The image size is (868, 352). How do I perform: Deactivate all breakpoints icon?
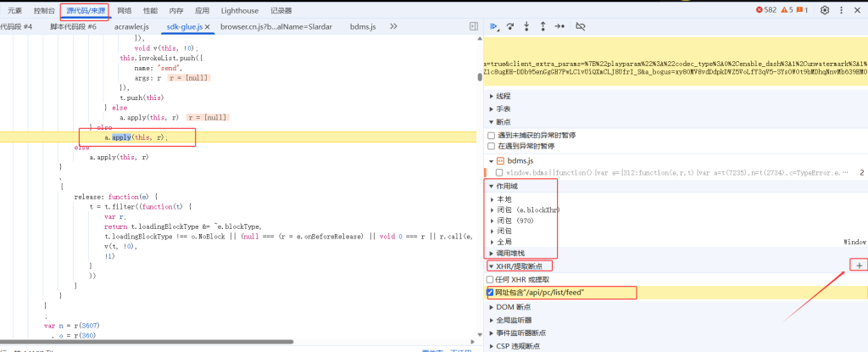click(581, 27)
